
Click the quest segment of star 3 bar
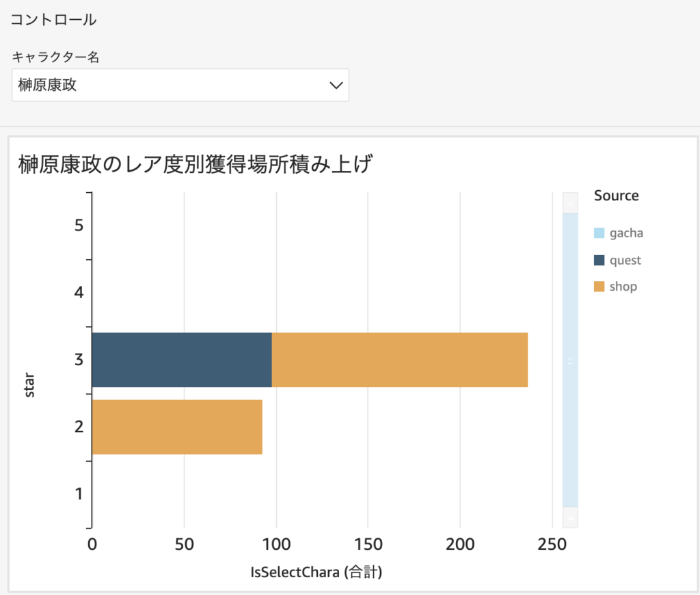click(182, 360)
